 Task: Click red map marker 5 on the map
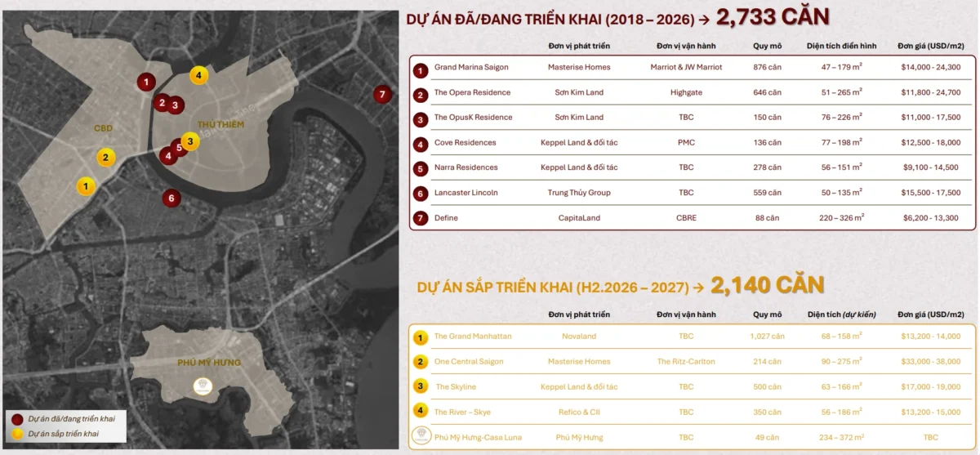[179, 149]
